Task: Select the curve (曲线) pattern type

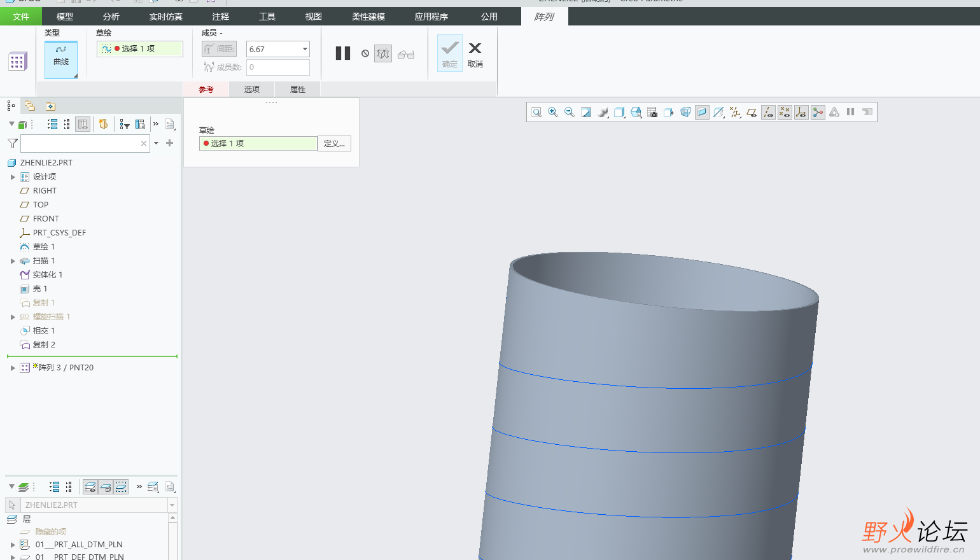Action: click(61, 59)
